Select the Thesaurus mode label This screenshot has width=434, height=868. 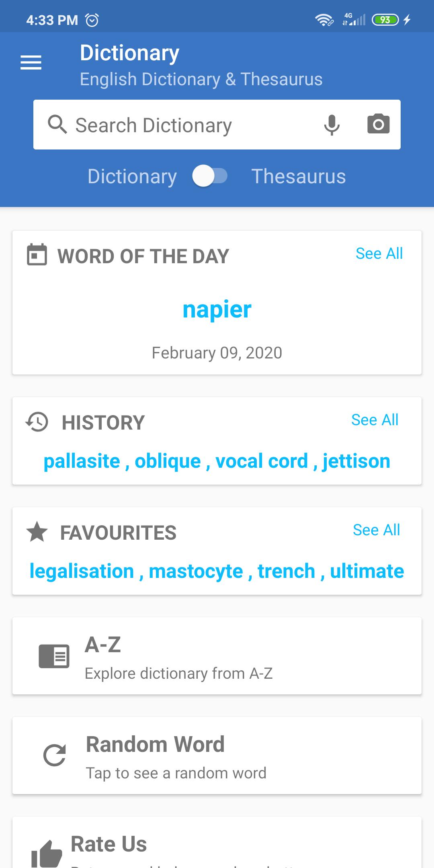299,176
